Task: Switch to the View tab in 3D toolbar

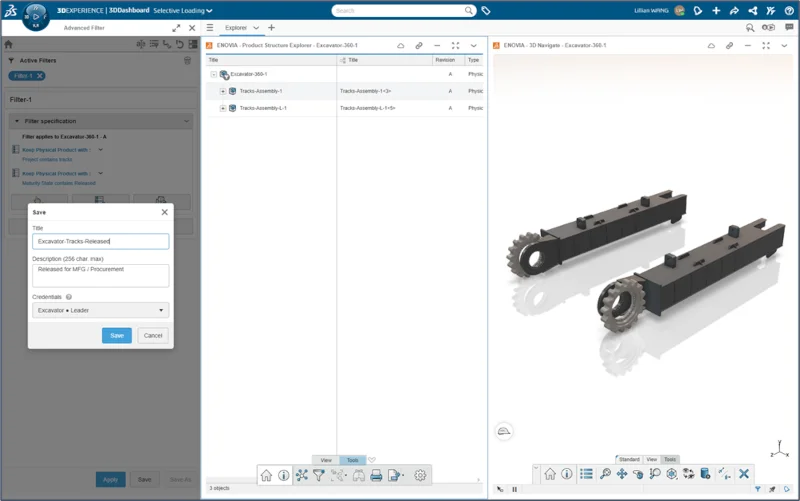Action: pyautogui.click(x=651, y=460)
